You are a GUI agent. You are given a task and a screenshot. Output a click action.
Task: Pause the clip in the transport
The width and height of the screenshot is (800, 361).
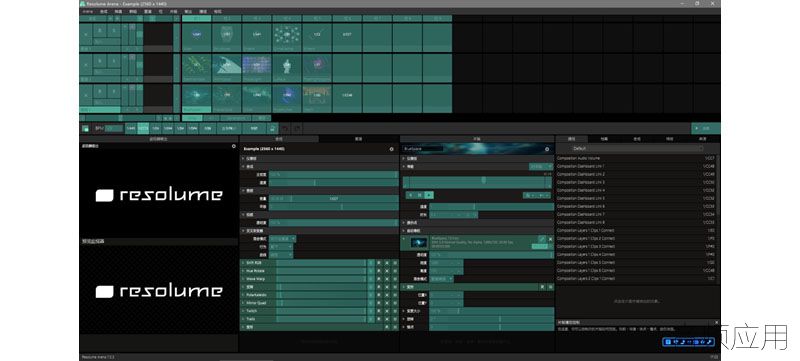pyautogui.click(x=420, y=195)
